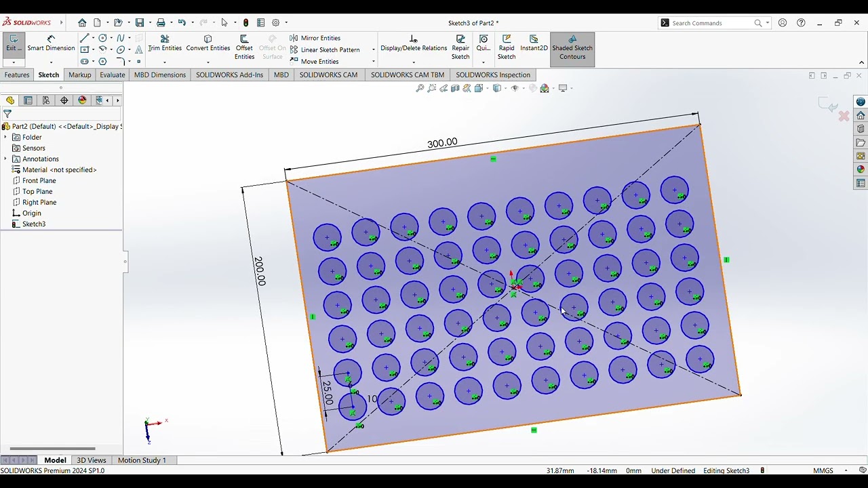This screenshot has height=488, width=868.
Task: Open the Smart Dimension dropdown arrow
Action: [51, 62]
